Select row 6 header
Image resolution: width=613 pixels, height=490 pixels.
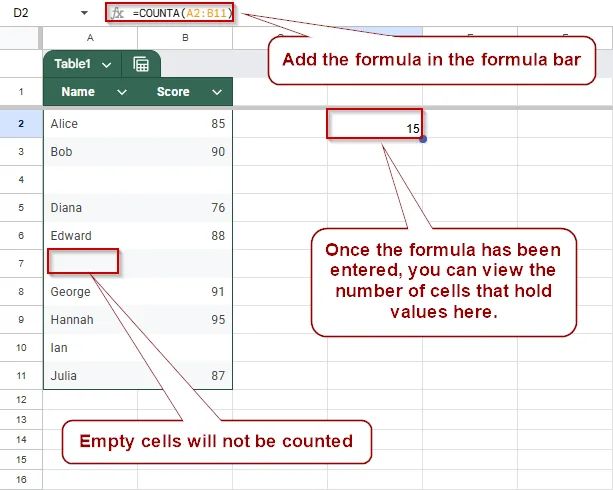(x=21, y=236)
